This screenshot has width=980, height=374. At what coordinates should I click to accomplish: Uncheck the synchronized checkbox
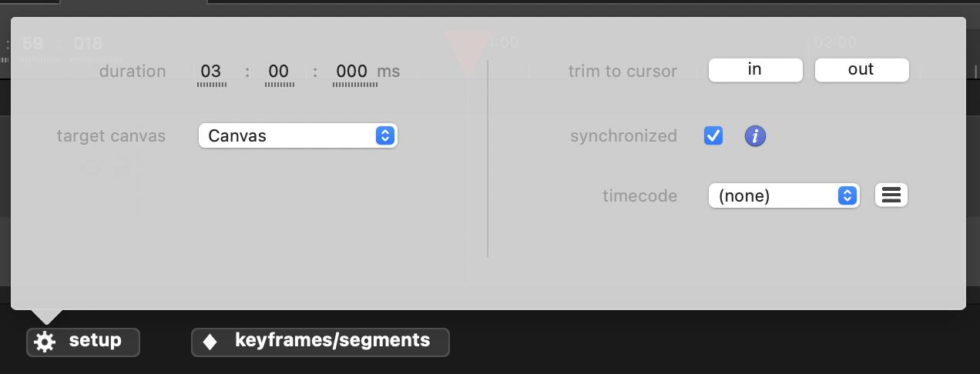[x=713, y=136]
